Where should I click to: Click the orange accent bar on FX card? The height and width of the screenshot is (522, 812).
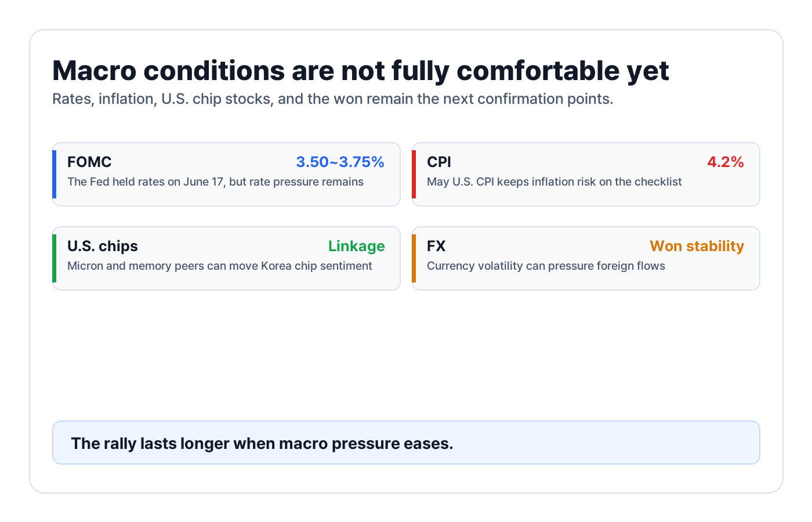414,258
